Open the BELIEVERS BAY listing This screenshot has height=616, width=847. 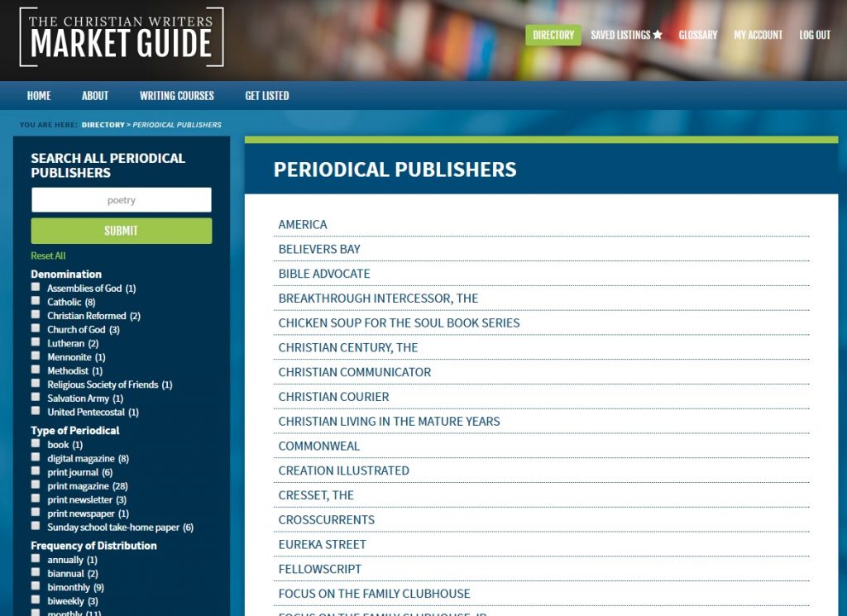[x=319, y=250]
